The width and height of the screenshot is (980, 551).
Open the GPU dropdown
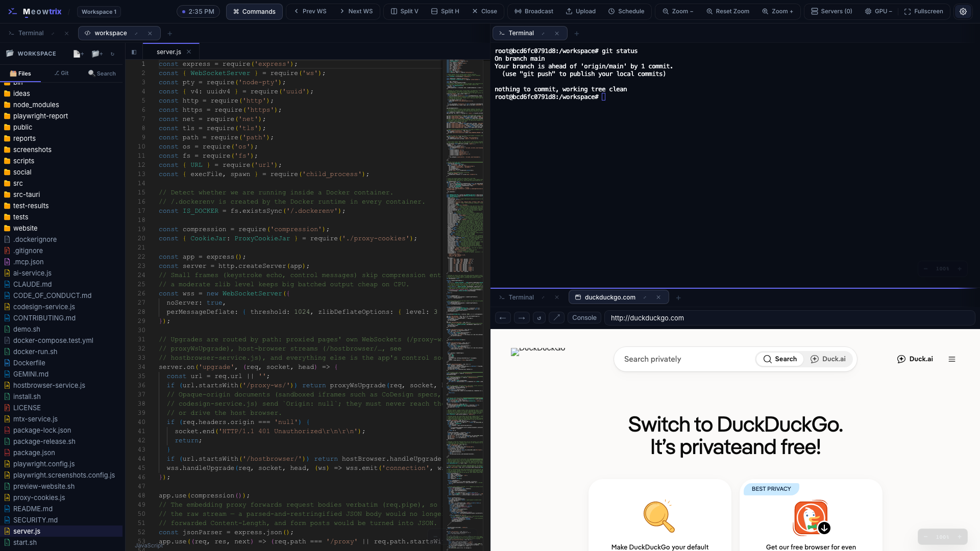click(879, 11)
